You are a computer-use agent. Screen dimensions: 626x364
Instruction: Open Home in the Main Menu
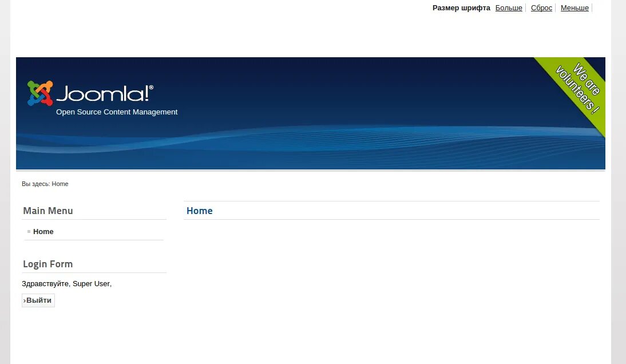pos(43,231)
